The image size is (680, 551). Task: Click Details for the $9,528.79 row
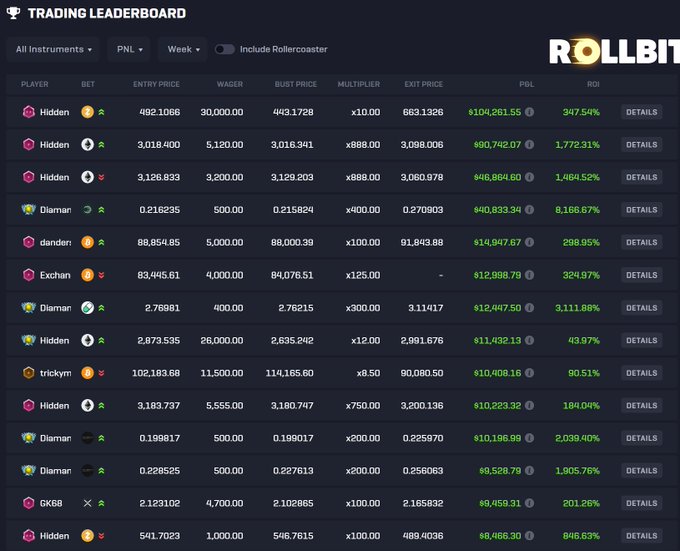click(x=641, y=471)
